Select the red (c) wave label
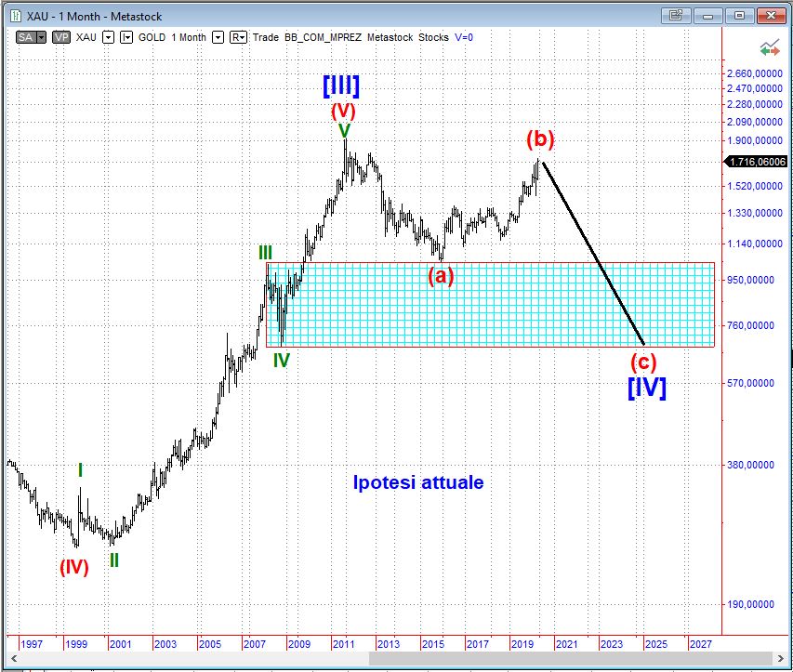The height and width of the screenshot is (672, 793). tap(643, 362)
